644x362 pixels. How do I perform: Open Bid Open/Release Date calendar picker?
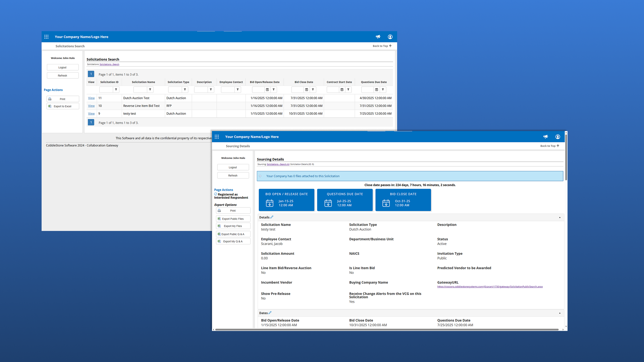pyautogui.click(x=267, y=90)
